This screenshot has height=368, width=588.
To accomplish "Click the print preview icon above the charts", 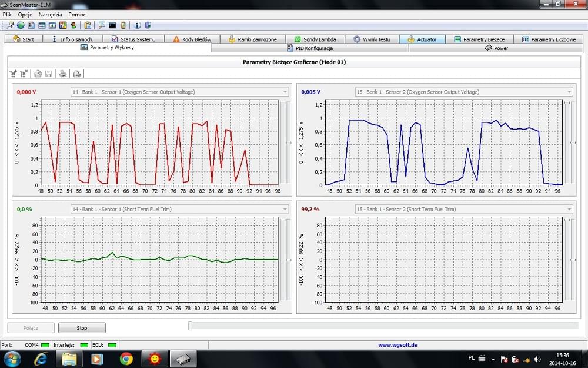I will [x=77, y=74].
